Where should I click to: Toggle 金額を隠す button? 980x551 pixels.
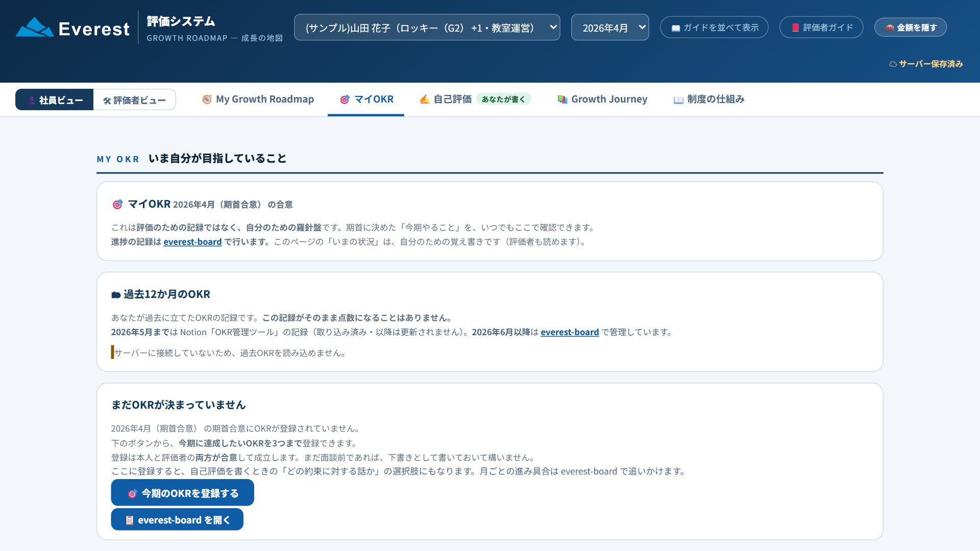click(911, 28)
